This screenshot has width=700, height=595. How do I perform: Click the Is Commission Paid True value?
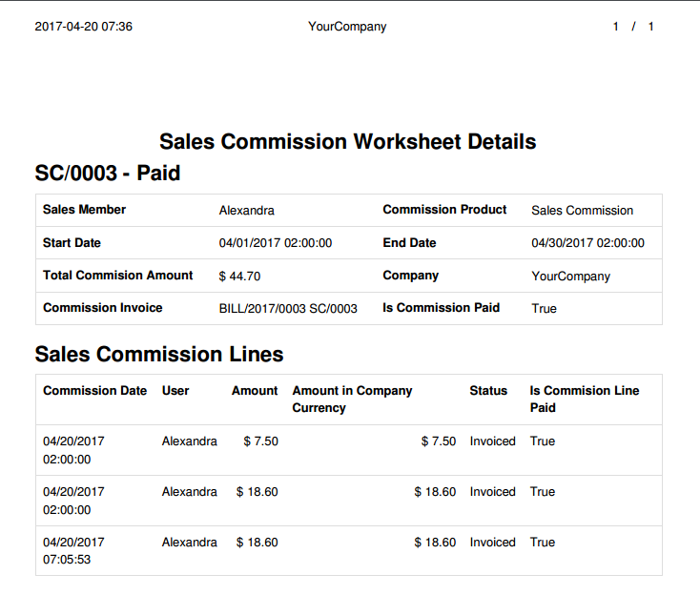click(544, 309)
